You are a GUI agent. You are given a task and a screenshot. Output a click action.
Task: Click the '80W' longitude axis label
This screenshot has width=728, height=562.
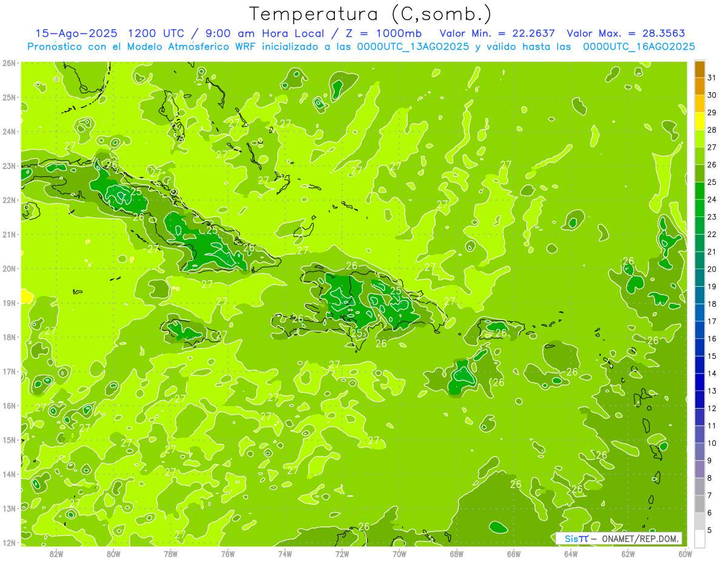point(113,554)
